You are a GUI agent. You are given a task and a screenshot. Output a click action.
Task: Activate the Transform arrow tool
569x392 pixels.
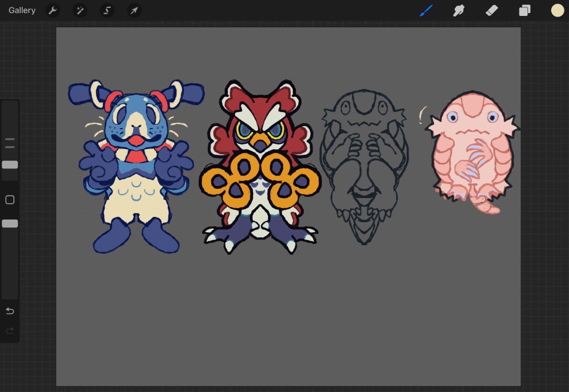[134, 11]
